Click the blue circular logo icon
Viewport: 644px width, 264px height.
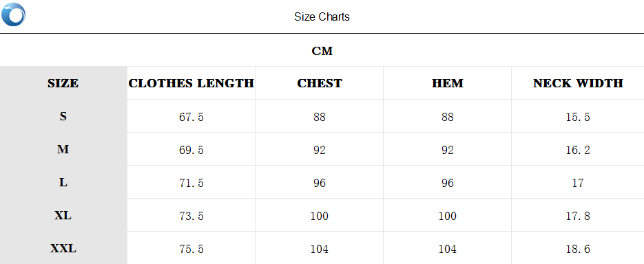13,14
